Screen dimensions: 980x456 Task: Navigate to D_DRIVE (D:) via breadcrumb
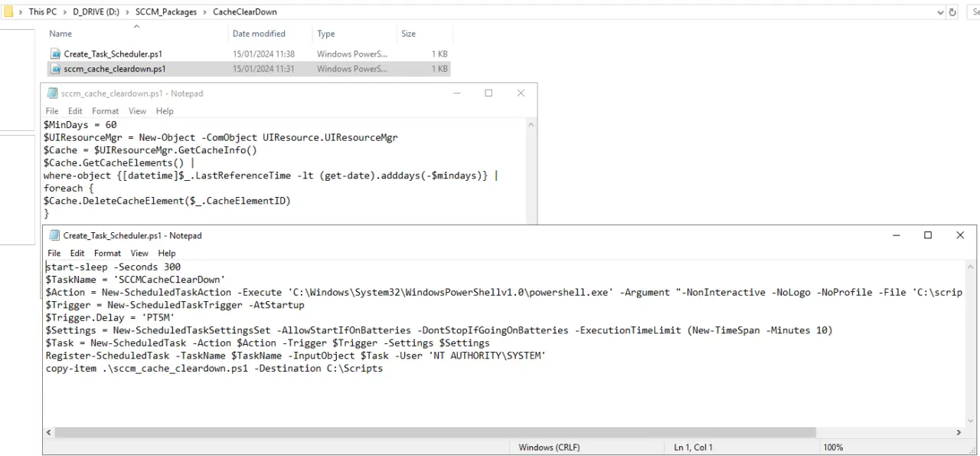point(96,11)
